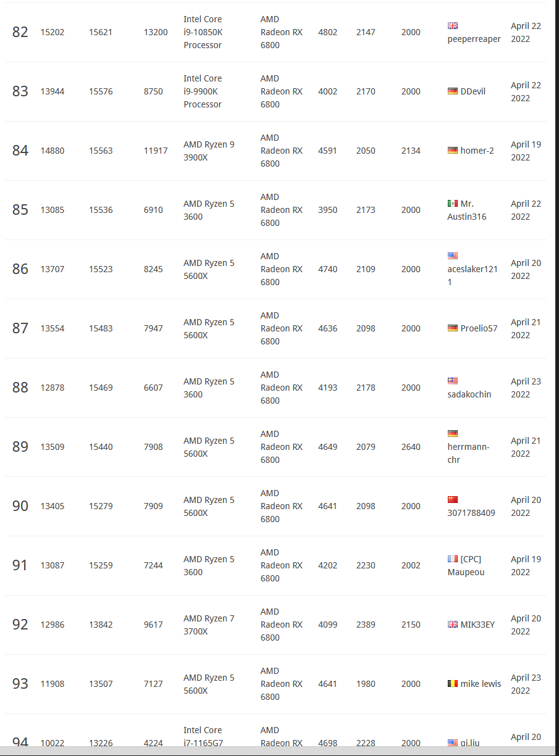Click the US flag above aceslaker1211
559x756 pixels.
coord(453,255)
